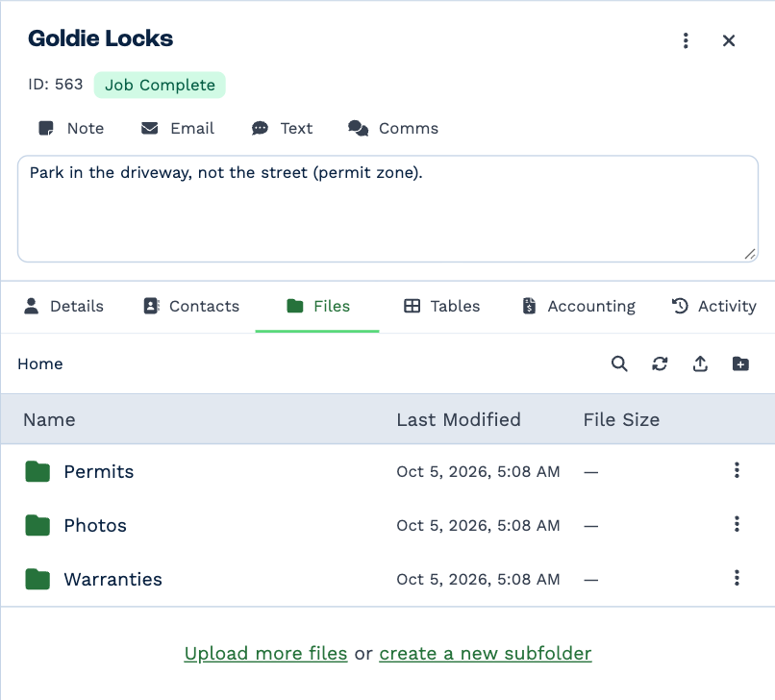Click the new folder icon

(x=740, y=363)
